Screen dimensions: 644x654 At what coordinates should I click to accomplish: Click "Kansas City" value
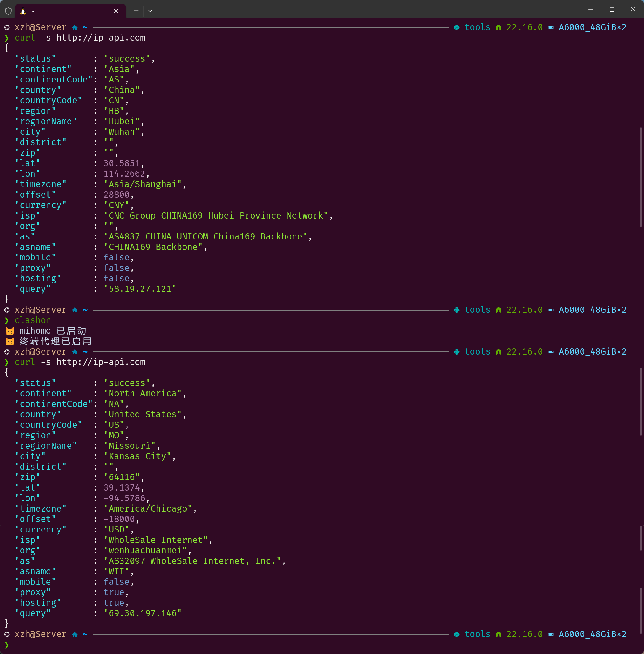137,456
